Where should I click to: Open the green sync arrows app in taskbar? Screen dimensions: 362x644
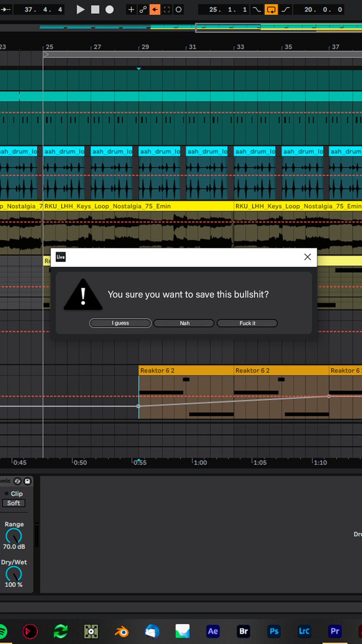[60, 631]
